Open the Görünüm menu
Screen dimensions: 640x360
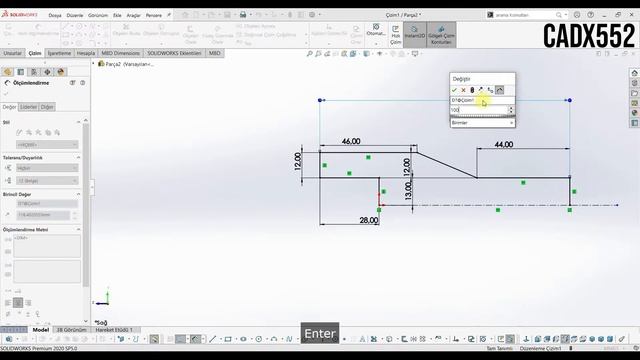98,15
